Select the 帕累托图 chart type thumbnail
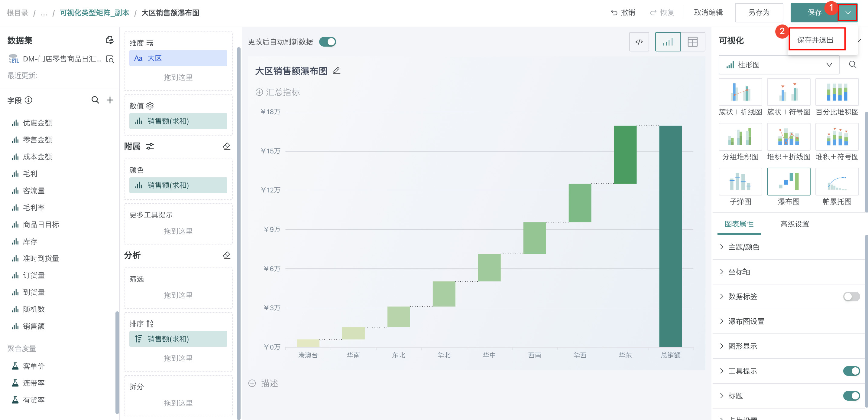Screen dimensions: 868x420 coord(837,182)
